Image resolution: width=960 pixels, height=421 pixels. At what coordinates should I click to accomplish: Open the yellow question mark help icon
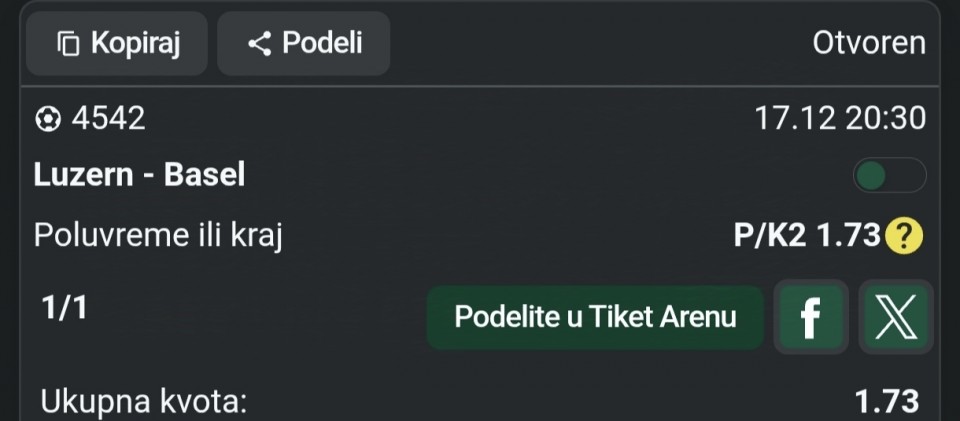[x=904, y=236]
